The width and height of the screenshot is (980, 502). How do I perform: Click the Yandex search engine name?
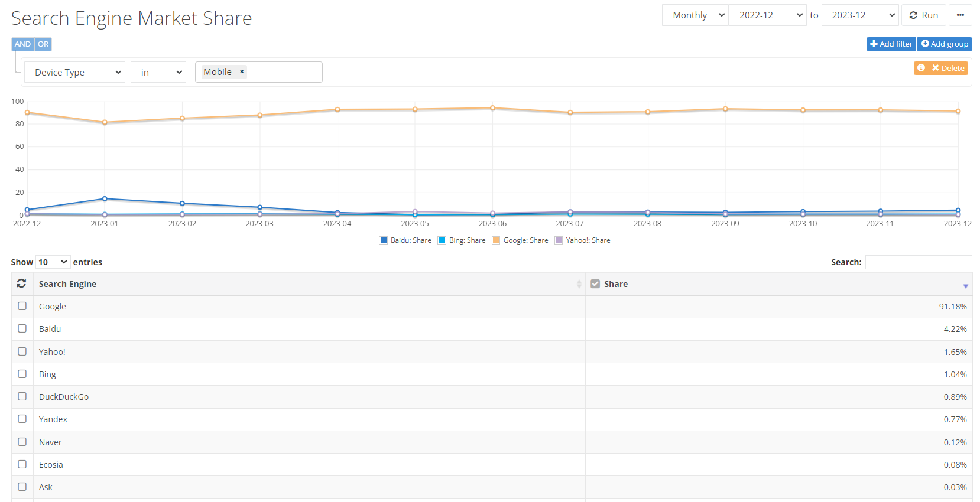53,419
